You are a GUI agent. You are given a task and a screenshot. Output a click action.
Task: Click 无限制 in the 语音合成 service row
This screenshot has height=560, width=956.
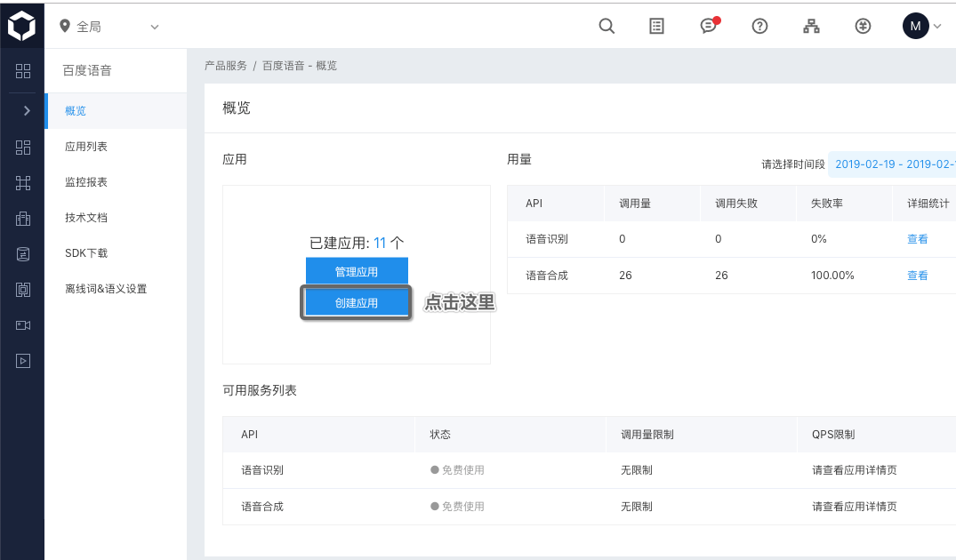tap(637, 507)
